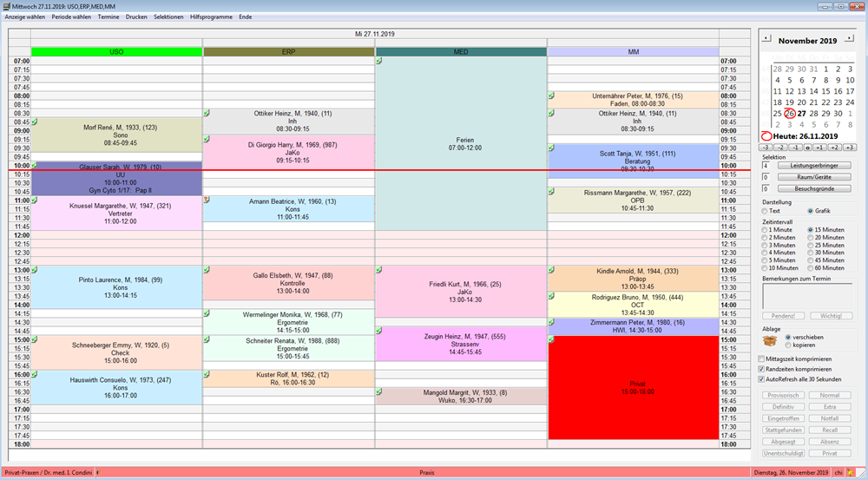Screen dimensions: 868x480
Task: Jump back three days with -3 button
Action: pyautogui.click(x=766, y=148)
